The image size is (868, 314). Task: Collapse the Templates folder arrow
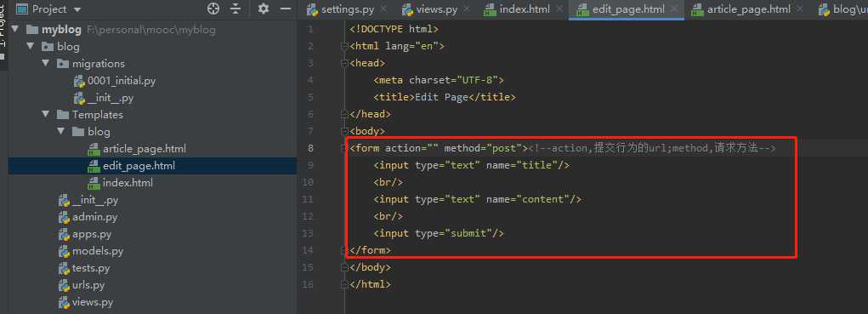(45, 115)
